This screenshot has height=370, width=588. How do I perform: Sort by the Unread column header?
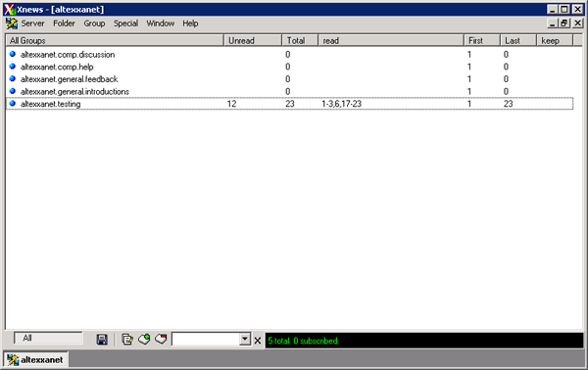tap(253, 40)
